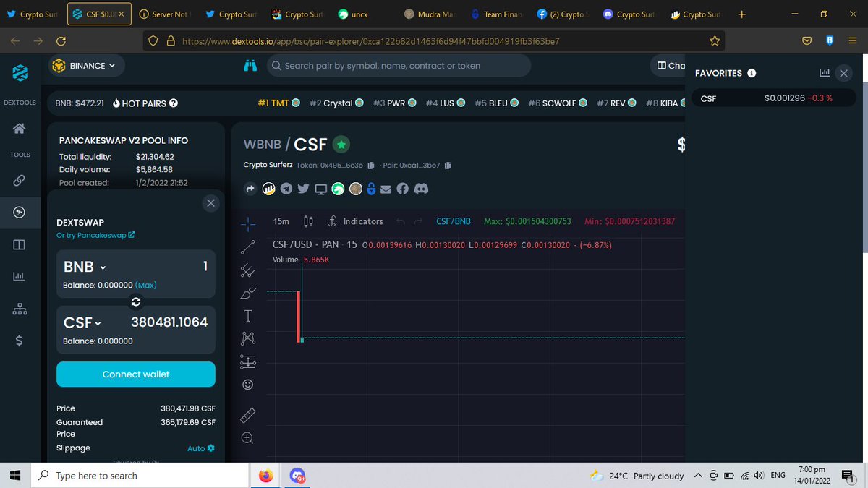Open hot pair #6 $CWOLF
Screen dimensions: 868x488
557,103
